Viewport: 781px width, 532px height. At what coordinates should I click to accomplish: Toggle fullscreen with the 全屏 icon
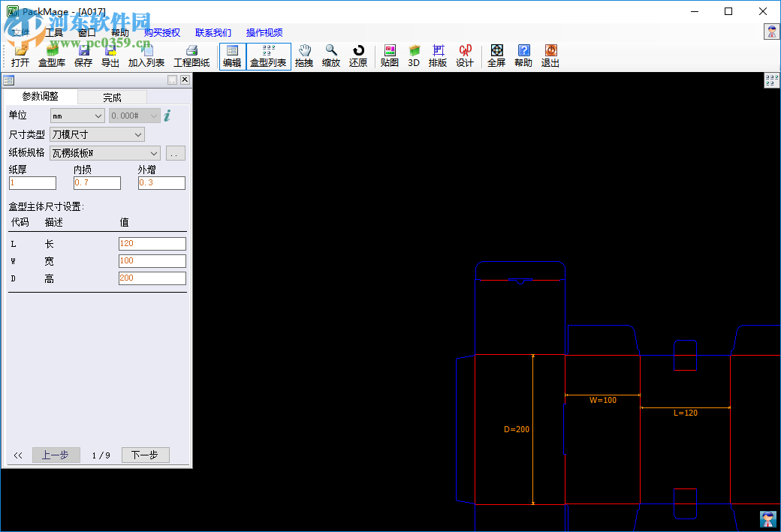(x=496, y=56)
